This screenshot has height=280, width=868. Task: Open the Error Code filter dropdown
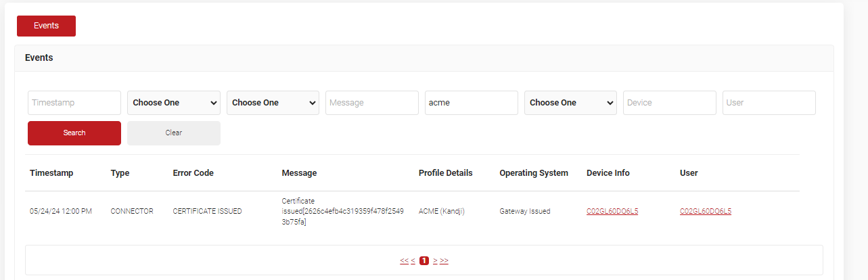[273, 103]
